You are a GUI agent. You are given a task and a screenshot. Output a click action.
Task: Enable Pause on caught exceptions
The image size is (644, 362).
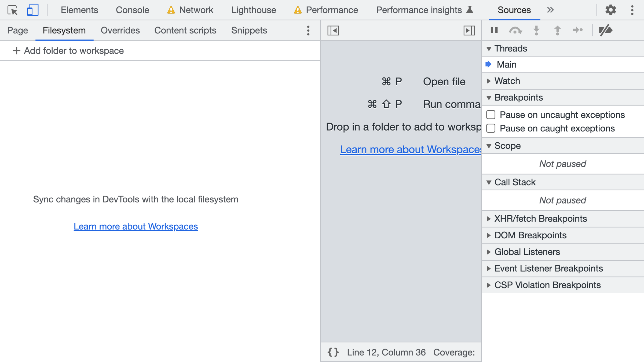[491, 128]
